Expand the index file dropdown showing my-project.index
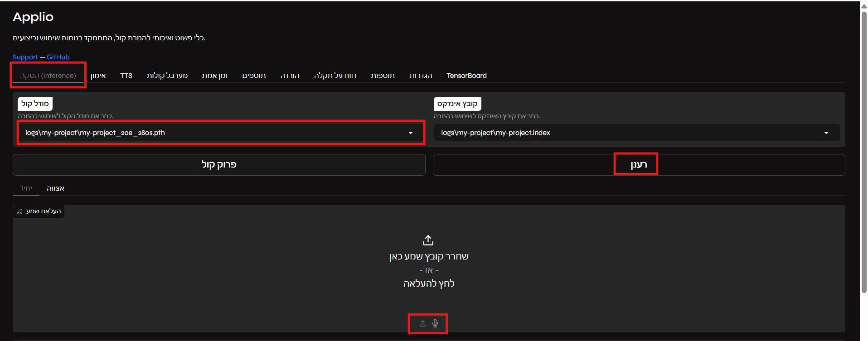The width and height of the screenshot is (868, 341). click(637, 133)
